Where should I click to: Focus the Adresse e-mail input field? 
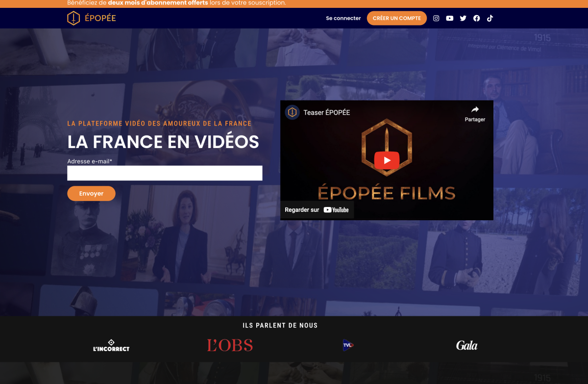(165, 173)
